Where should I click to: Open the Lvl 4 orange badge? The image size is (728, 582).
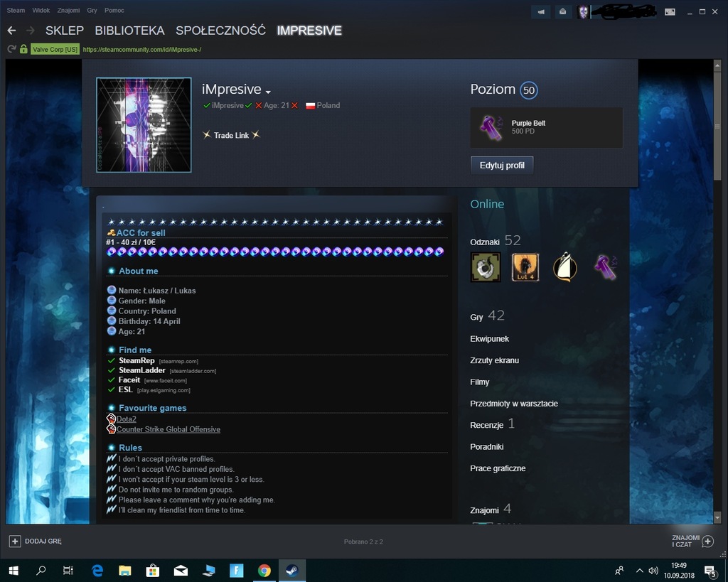(x=525, y=267)
